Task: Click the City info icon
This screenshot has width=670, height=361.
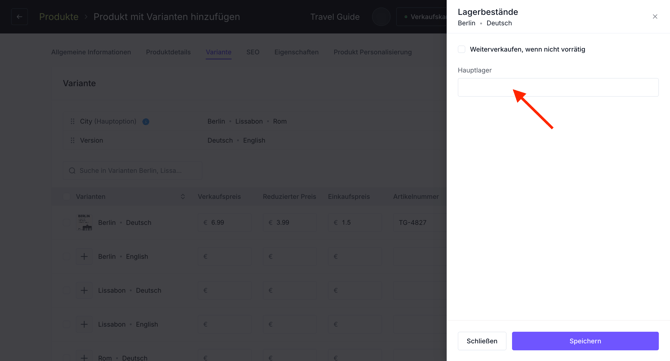Action: (146, 121)
